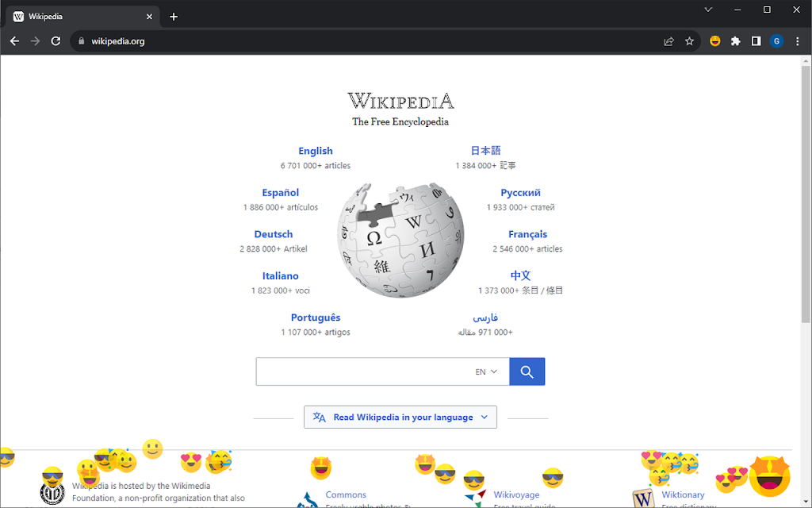Select the Wikipedia browser tab
Screen dimensions: 812x508
pyautogui.click(x=82, y=17)
